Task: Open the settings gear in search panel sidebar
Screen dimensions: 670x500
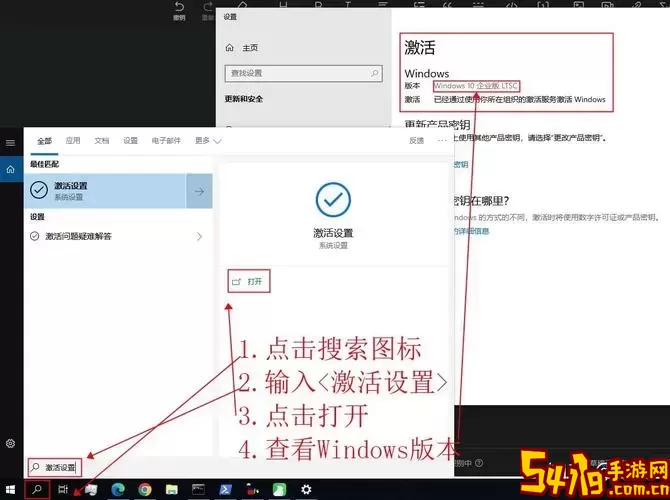Action: pos(11,443)
